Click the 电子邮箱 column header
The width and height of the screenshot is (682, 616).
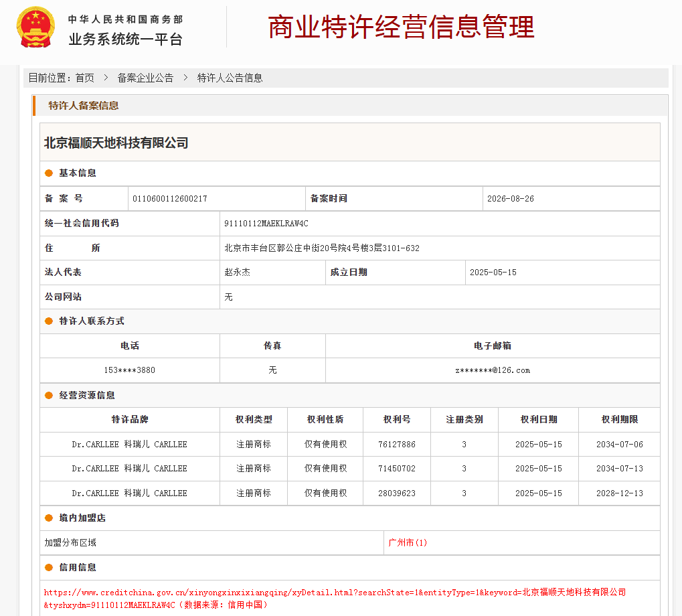pyautogui.click(x=493, y=346)
